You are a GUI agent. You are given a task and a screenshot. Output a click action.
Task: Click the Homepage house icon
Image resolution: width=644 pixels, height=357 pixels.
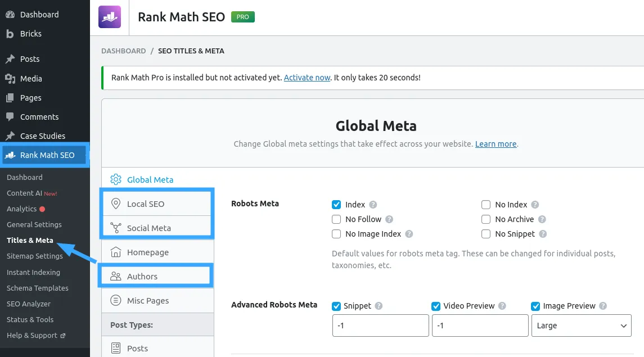[x=116, y=252]
